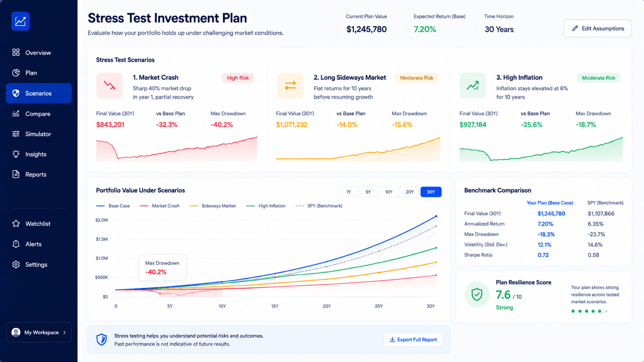Click the Your Plan (Base Case) column header
The width and height of the screenshot is (644, 362).
[550, 203]
